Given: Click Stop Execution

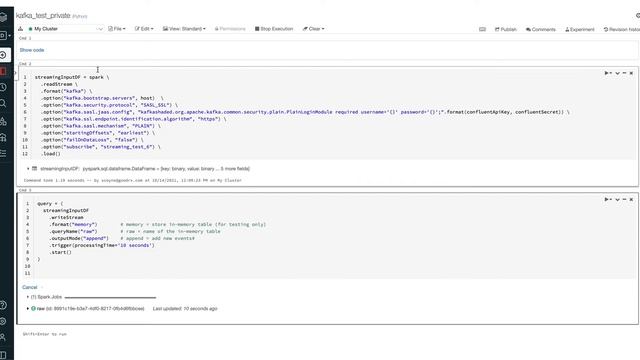Looking at the screenshot, I should (x=274, y=29).
